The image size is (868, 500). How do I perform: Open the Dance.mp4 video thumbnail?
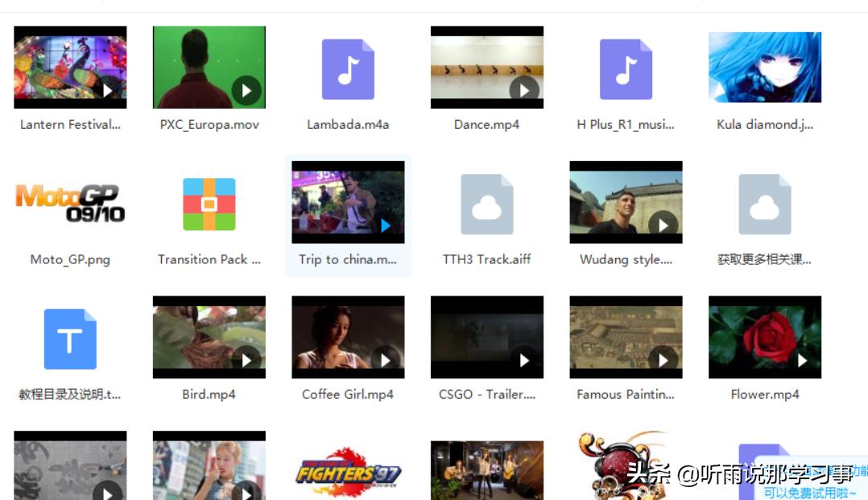click(x=487, y=67)
